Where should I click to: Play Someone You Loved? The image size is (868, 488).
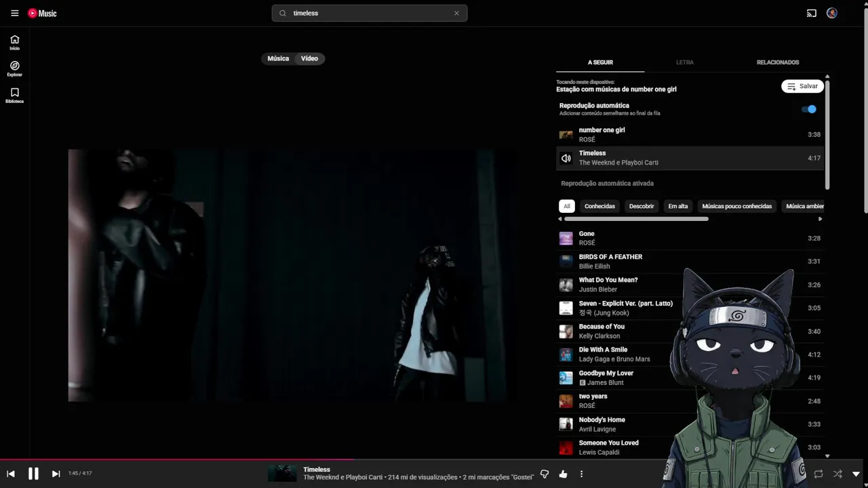[690, 447]
